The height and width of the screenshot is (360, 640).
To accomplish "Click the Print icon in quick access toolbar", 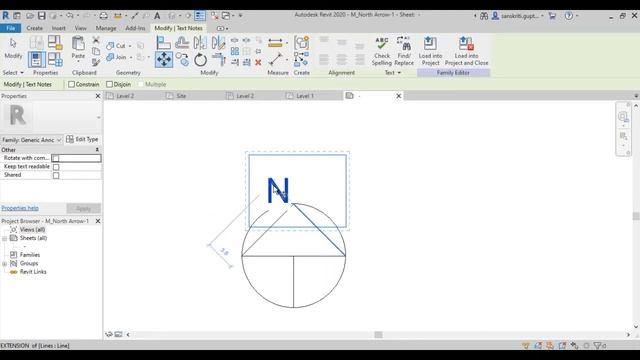I will tap(104, 16).
